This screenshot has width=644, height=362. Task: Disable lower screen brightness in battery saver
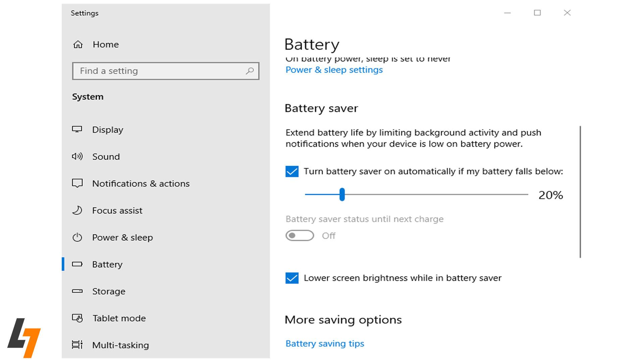(291, 278)
